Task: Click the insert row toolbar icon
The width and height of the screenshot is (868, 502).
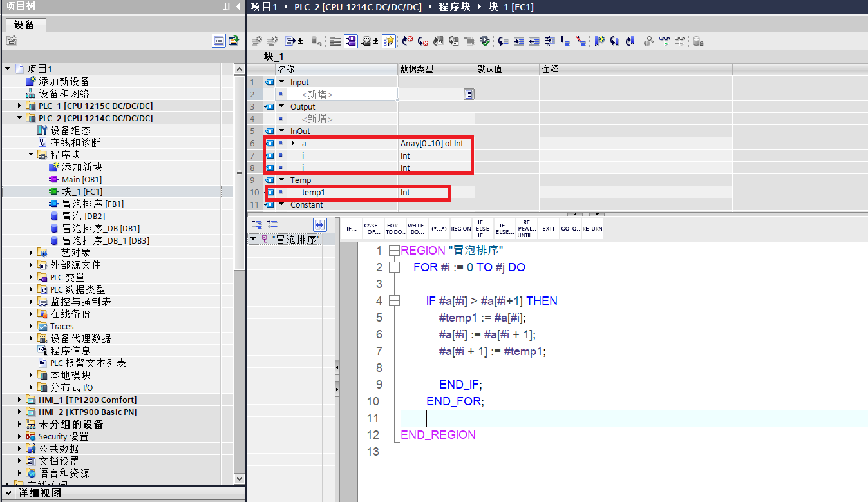Action: point(256,41)
